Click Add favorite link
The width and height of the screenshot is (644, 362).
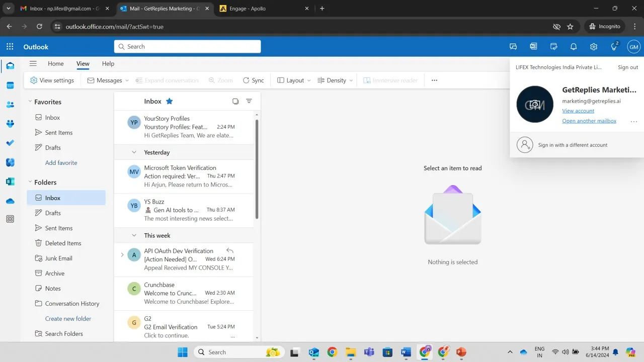tap(61, 163)
